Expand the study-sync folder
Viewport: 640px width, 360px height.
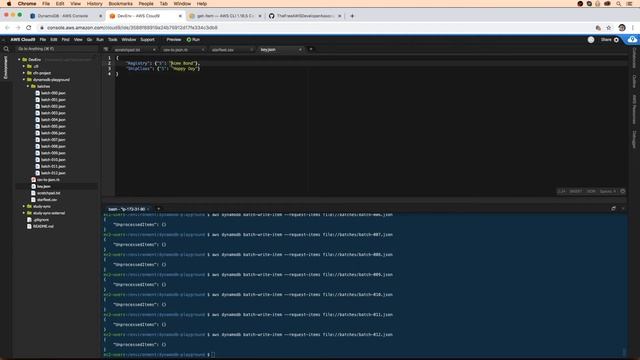tap(24, 206)
